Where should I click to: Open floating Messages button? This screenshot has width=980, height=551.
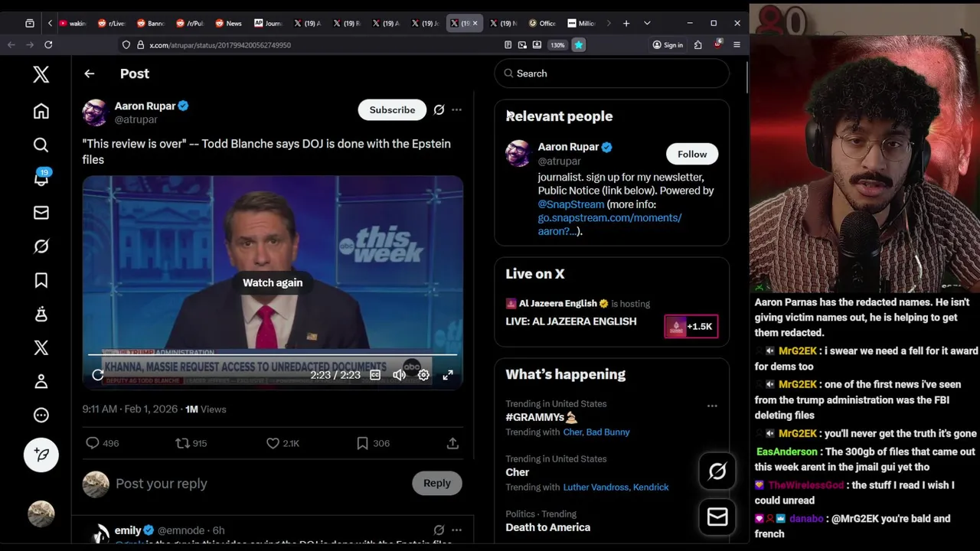click(x=717, y=517)
